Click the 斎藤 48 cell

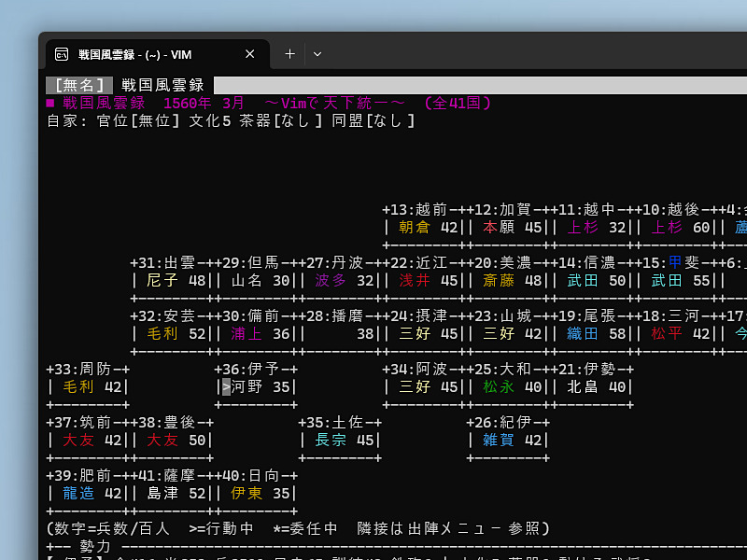click(513, 281)
